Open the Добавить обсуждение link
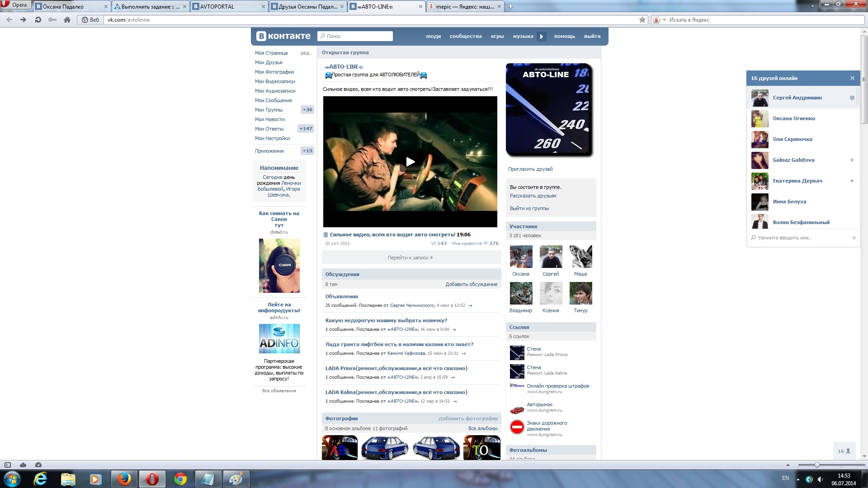This screenshot has height=488, width=868. pyautogui.click(x=471, y=285)
